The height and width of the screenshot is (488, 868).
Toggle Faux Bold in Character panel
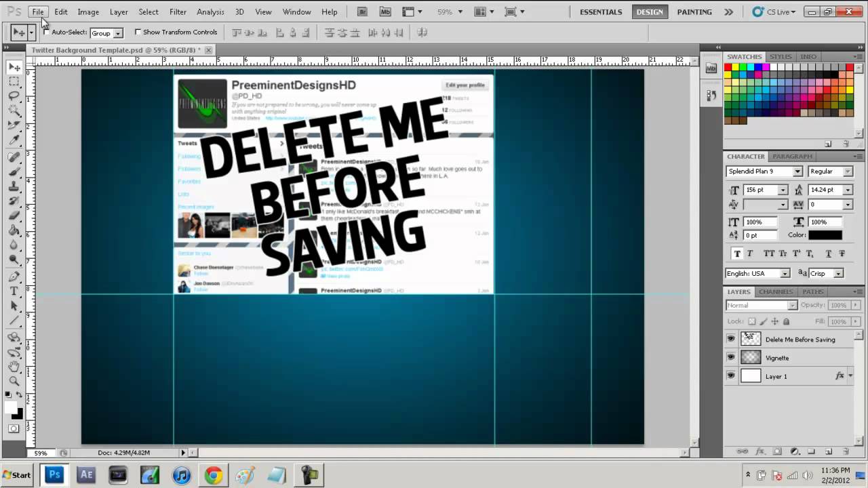pos(738,253)
